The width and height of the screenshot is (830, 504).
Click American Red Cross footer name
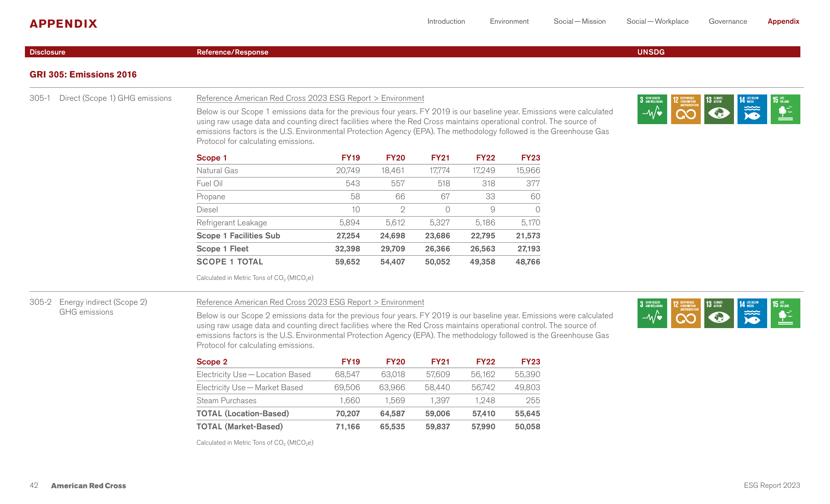pyautogui.click(x=89, y=485)
